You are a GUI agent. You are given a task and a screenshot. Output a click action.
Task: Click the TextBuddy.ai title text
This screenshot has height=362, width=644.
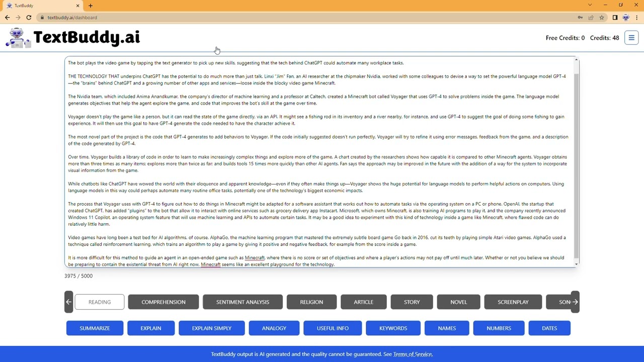click(87, 37)
